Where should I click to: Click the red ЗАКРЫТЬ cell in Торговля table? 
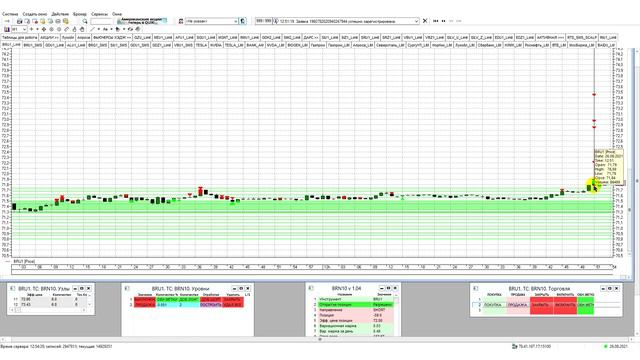pos(542,305)
